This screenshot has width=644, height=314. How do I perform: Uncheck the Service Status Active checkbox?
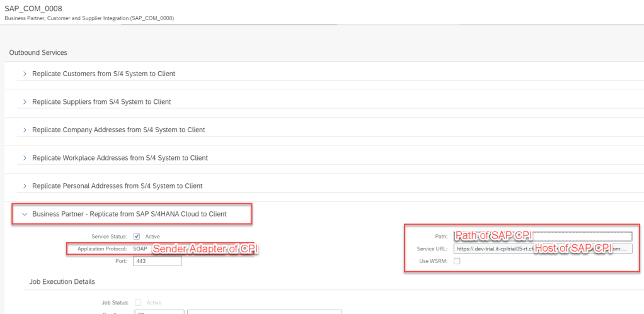point(137,237)
